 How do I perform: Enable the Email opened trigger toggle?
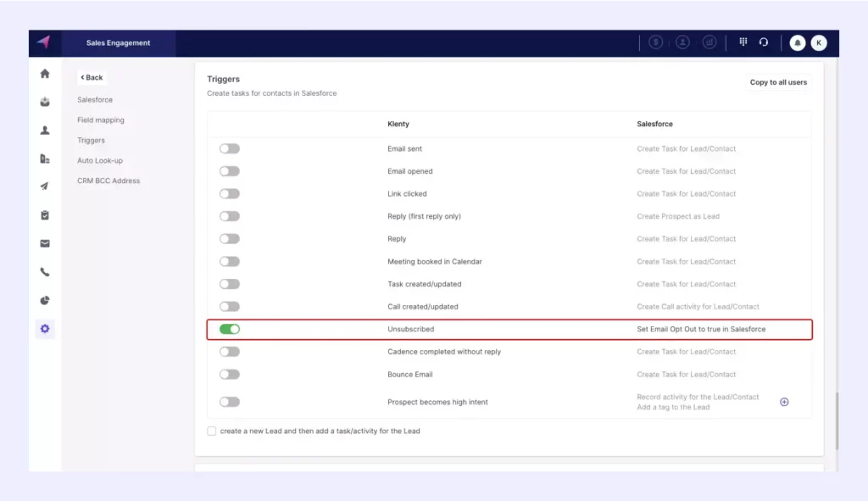(229, 171)
